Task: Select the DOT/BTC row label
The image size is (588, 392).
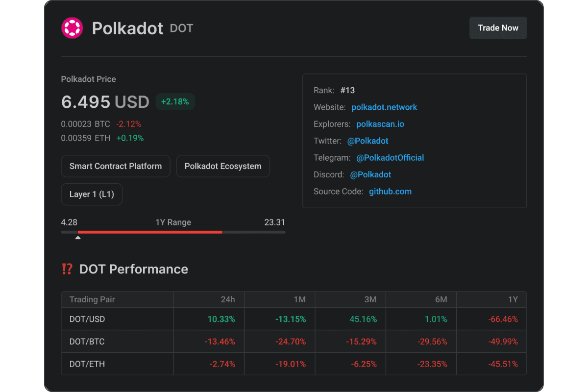Action: pyautogui.click(x=87, y=342)
